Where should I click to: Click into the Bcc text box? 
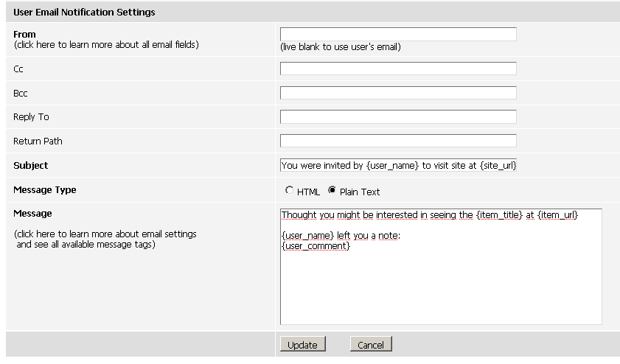click(x=398, y=93)
